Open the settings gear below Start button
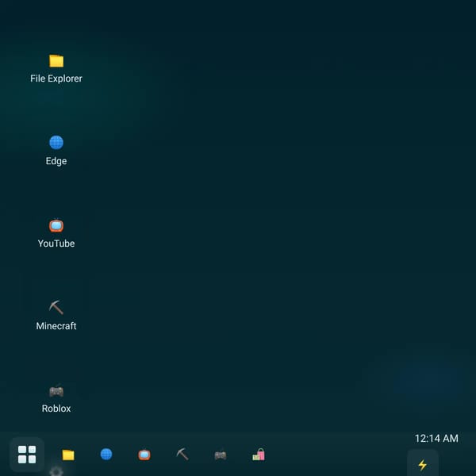This screenshot has height=476, width=476. pyautogui.click(x=56, y=471)
